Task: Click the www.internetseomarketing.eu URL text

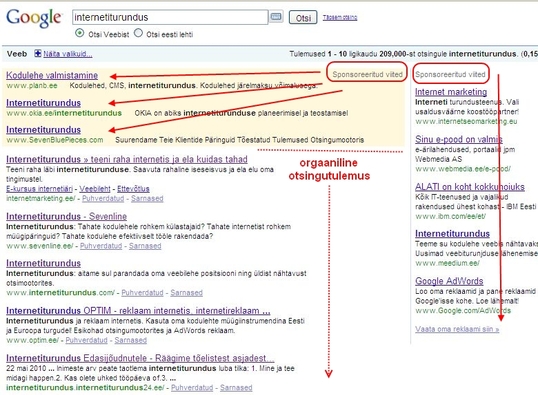Action: [466, 121]
